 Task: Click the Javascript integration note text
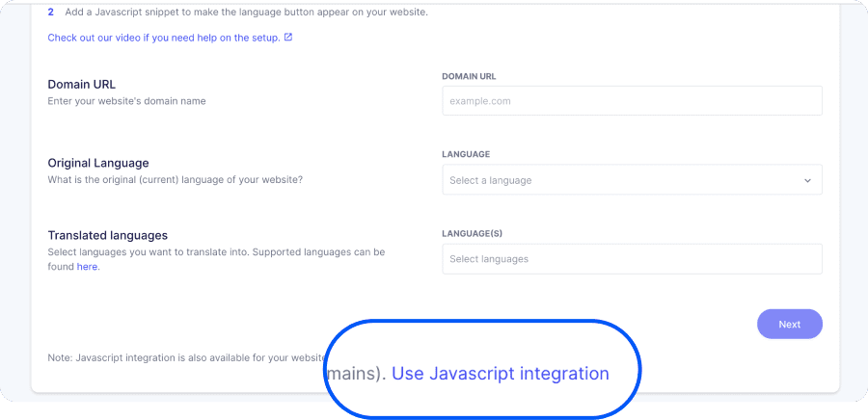click(x=186, y=357)
